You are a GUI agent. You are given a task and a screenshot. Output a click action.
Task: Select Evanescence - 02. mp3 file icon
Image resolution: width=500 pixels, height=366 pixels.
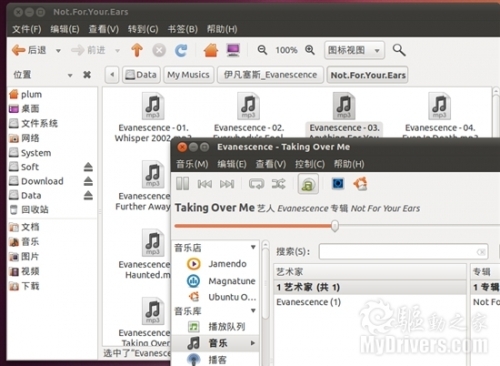249,106
